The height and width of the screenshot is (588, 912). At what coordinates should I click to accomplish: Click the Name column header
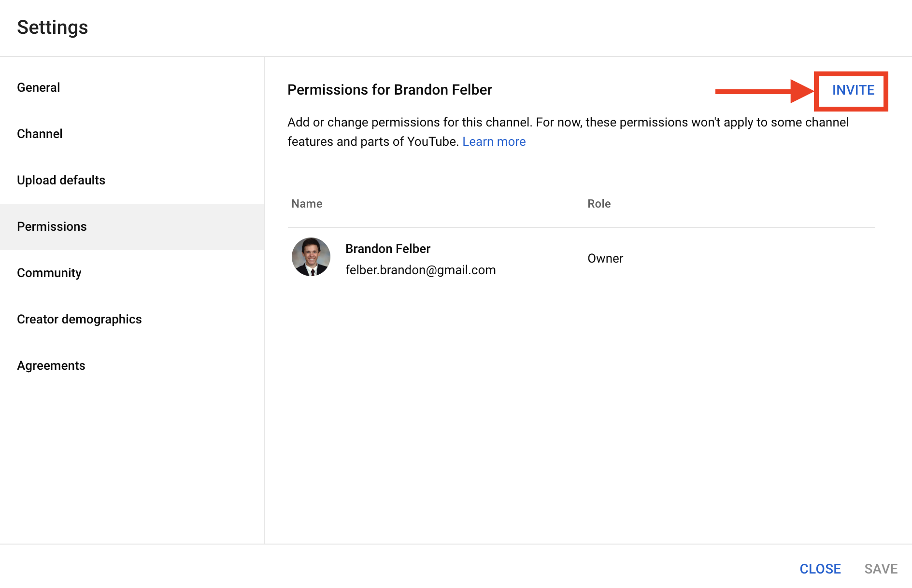click(307, 204)
